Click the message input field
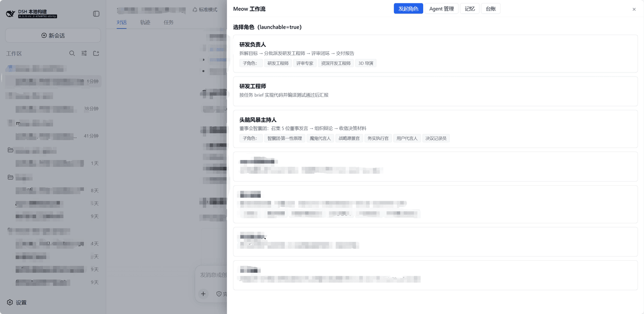The image size is (644, 314). [x=213, y=275]
